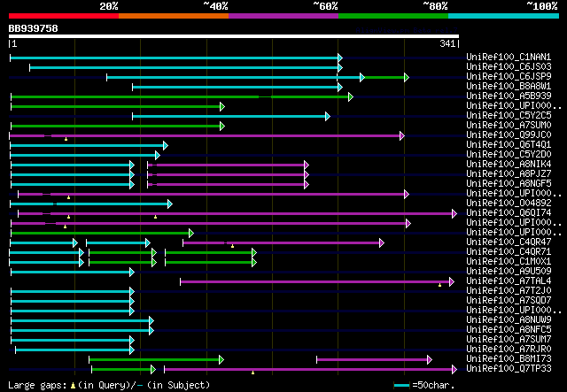Click the green segment in the C6JSP9 row

(384, 77)
